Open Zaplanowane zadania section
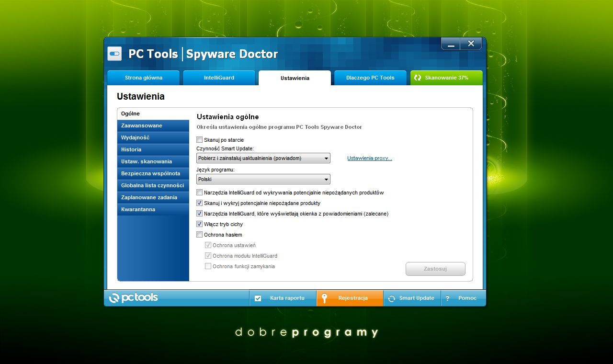The height and width of the screenshot is (364, 613). [153, 197]
